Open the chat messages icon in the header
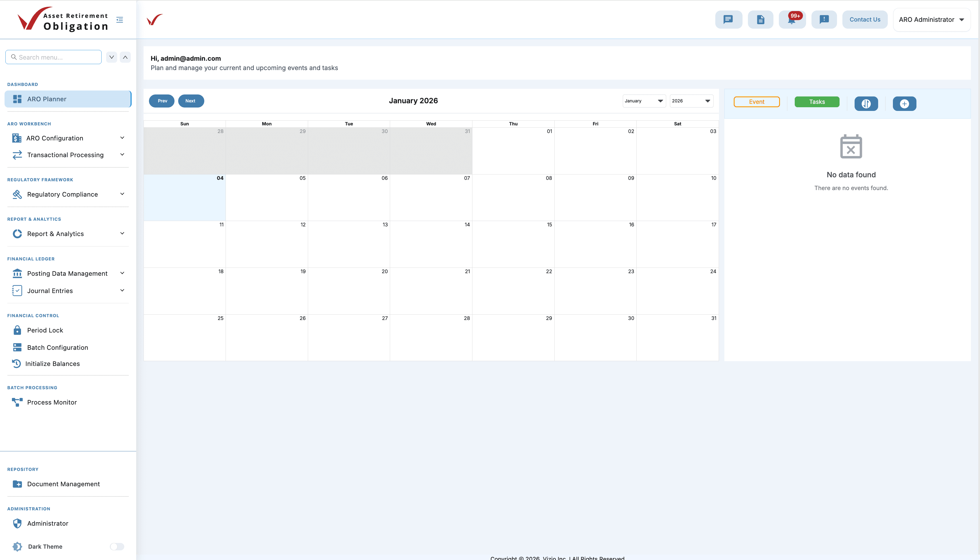980x560 pixels. (728, 19)
